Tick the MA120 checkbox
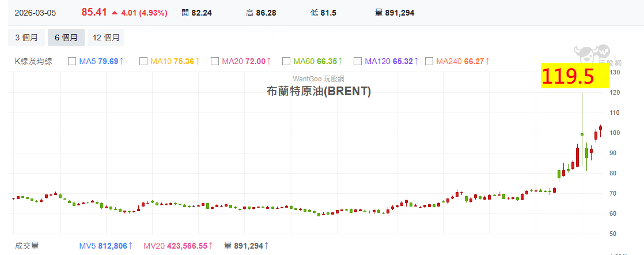644x255 pixels. (358, 61)
